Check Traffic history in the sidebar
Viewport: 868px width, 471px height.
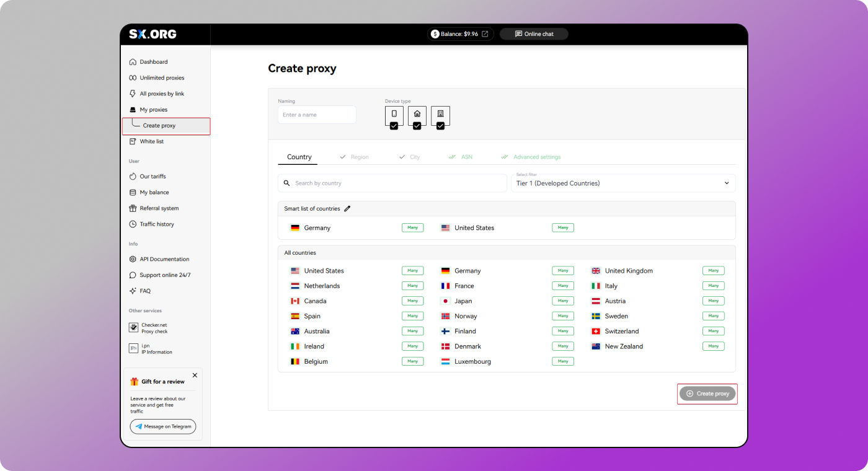tap(156, 224)
